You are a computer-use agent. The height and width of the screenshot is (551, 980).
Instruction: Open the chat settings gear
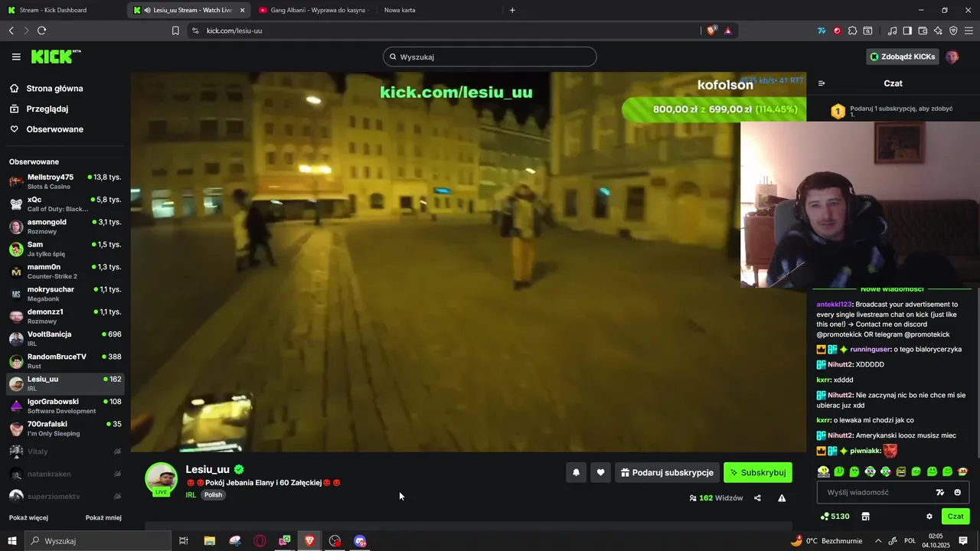[929, 517]
